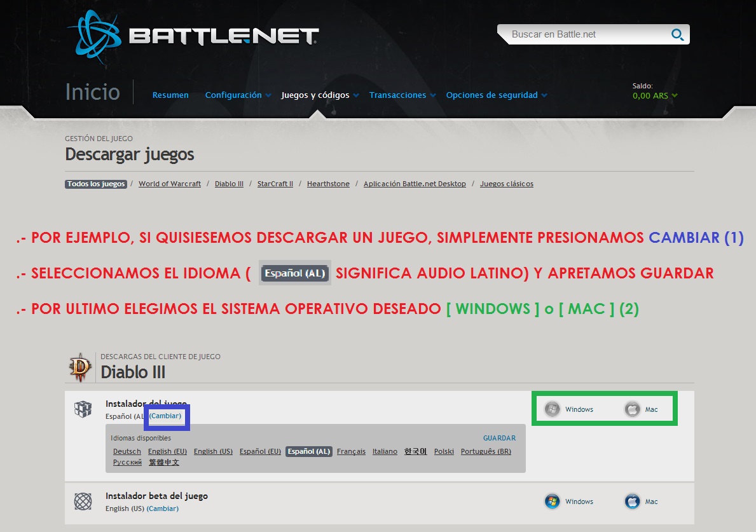
Task: Download Windows installer for Instalador del juego
Action: click(570, 409)
